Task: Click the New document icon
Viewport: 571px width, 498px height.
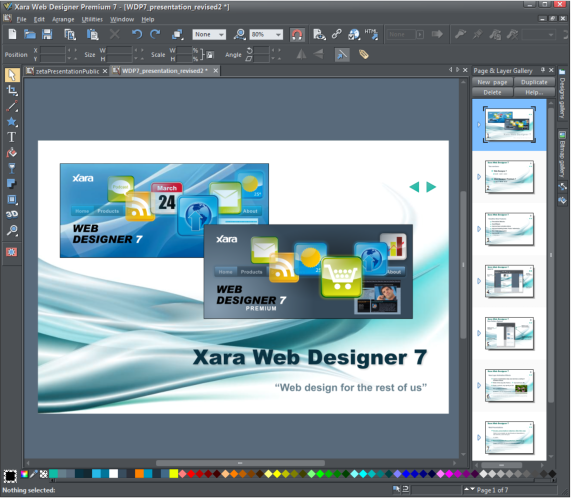Action: coord(12,35)
